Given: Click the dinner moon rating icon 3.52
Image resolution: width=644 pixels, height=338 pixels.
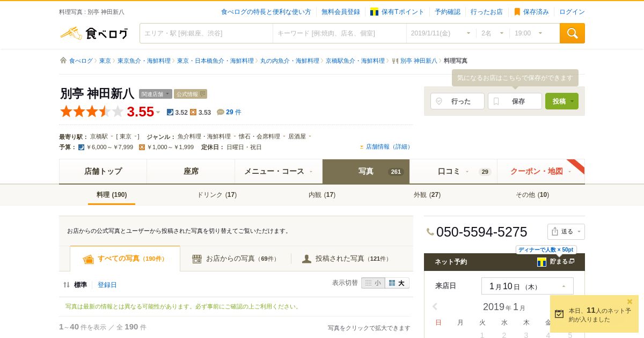Looking at the screenshot, I should click(x=170, y=112).
